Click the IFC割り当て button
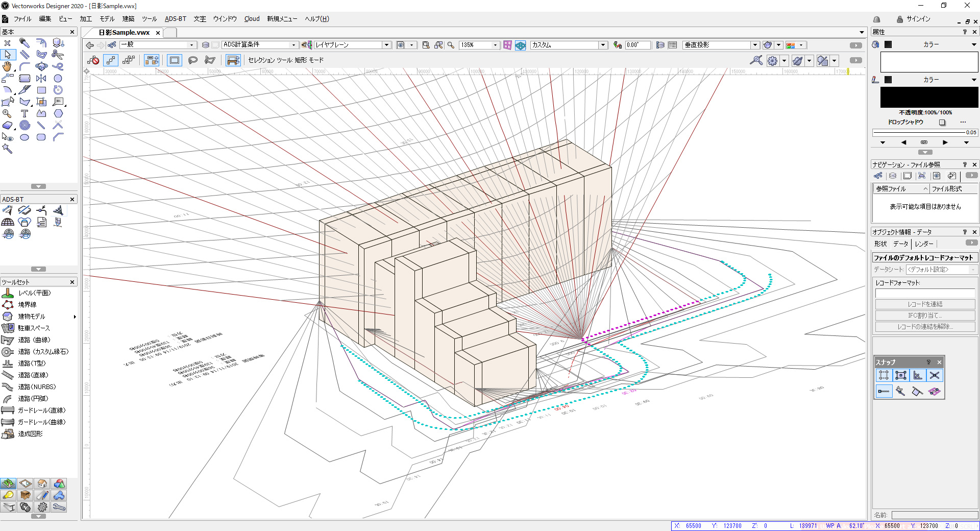The width and height of the screenshot is (980, 531). pos(925,316)
